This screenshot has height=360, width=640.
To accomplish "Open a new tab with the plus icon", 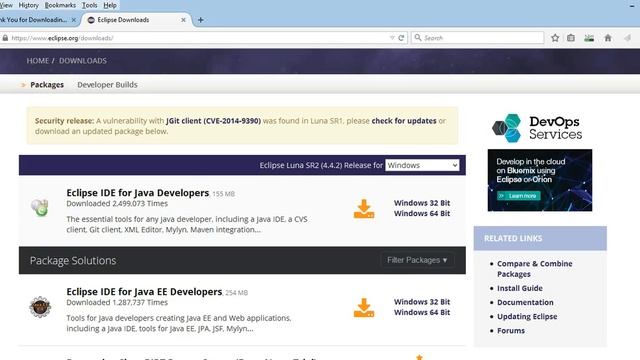I will [x=200, y=20].
